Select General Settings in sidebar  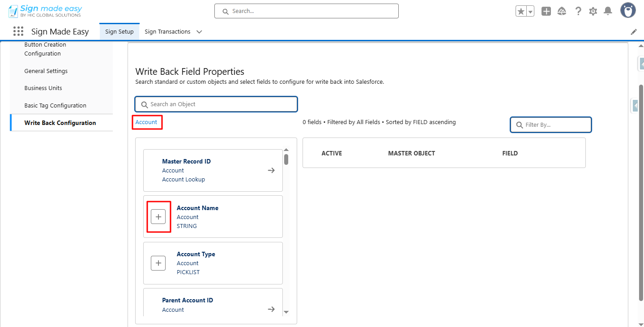(x=46, y=71)
